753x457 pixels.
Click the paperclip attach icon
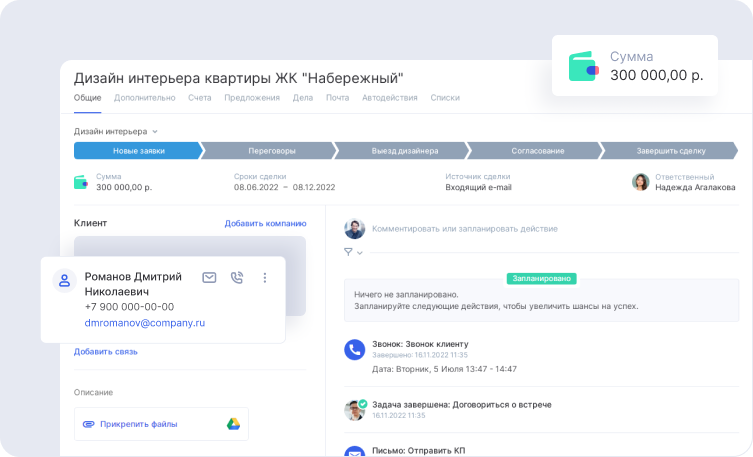[88, 424]
